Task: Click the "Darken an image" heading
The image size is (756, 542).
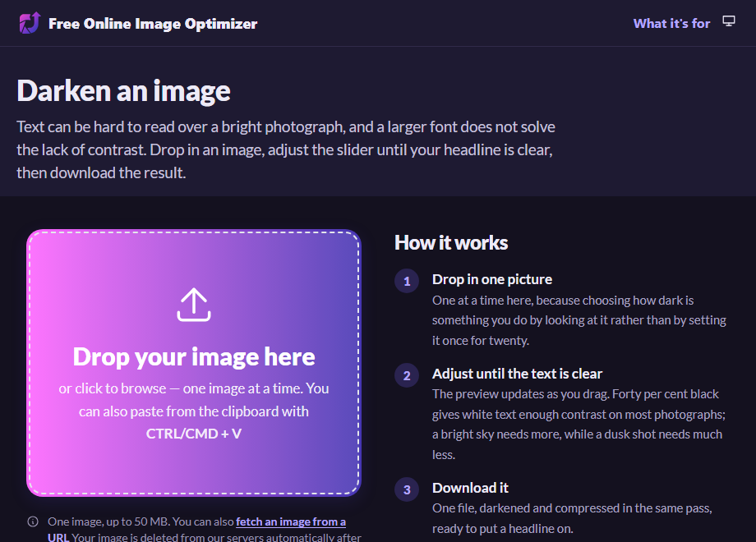Action: (123, 90)
